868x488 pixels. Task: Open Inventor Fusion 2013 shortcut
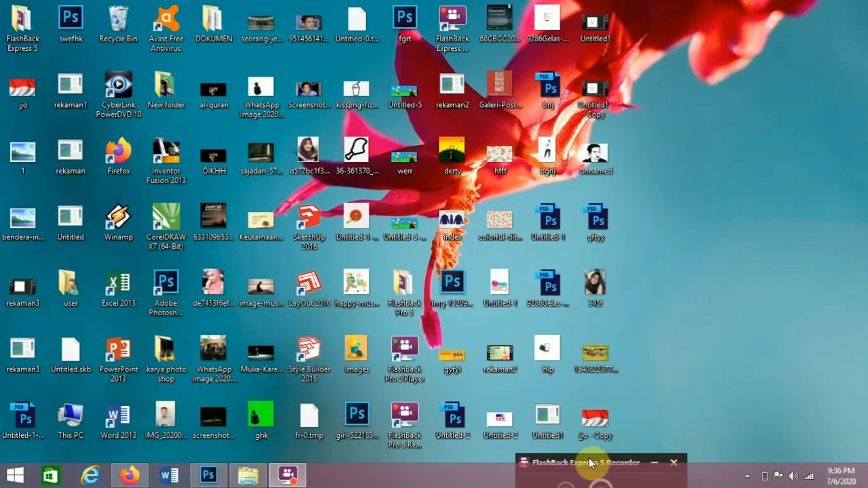coord(166,161)
